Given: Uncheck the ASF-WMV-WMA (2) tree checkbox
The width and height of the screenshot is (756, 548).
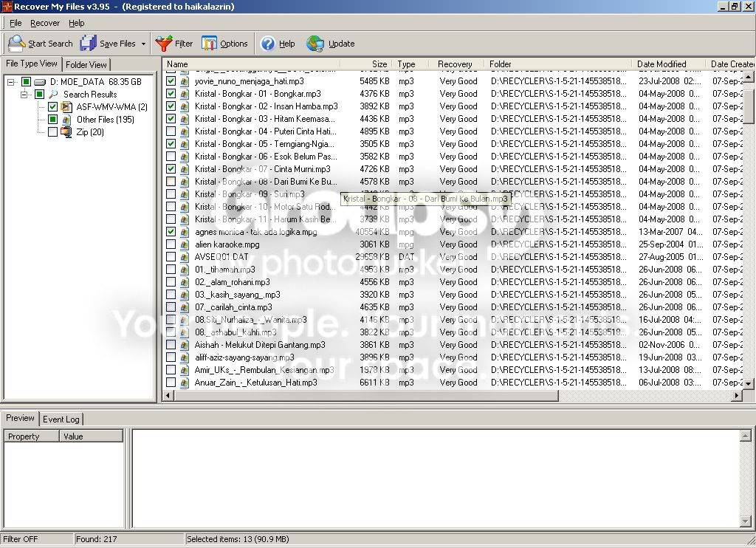Looking at the screenshot, I should (53, 106).
